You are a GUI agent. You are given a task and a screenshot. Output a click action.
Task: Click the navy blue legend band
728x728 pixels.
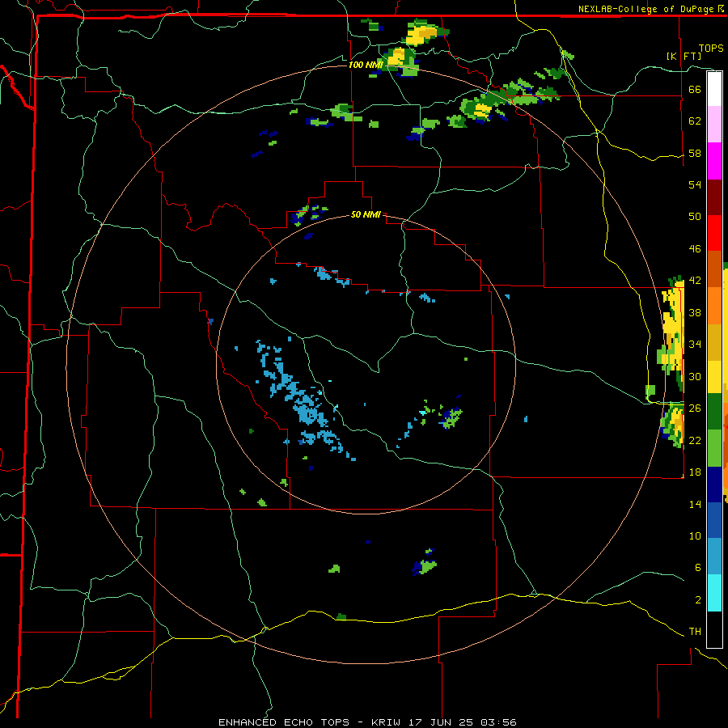point(714,485)
